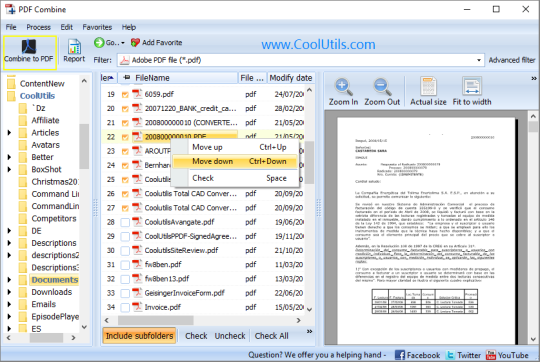
Task: Check the box for CoolUtilsPPDF-SignedAgree file
Action: click(x=125, y=236)
